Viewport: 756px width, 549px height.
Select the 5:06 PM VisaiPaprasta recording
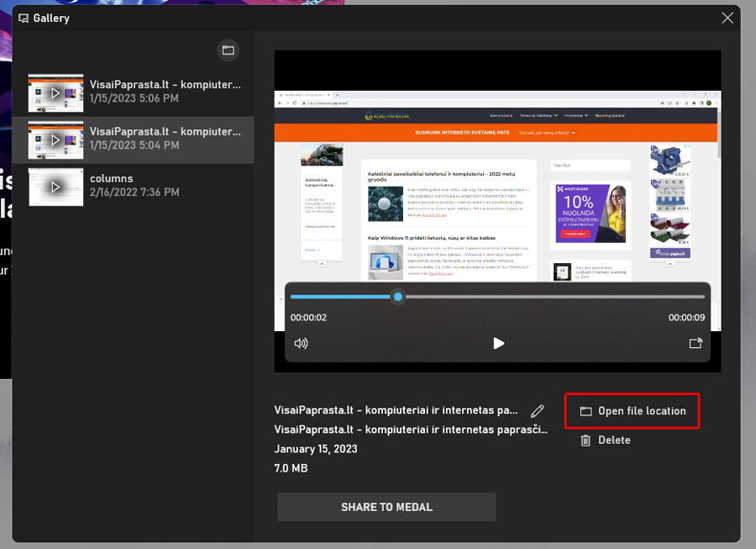[x=134, y=92]
